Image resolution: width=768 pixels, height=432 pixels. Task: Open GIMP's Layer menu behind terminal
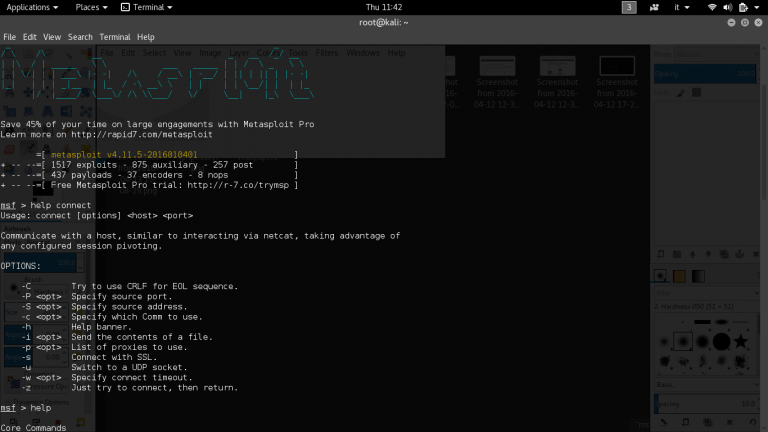(x=239, y=53)
